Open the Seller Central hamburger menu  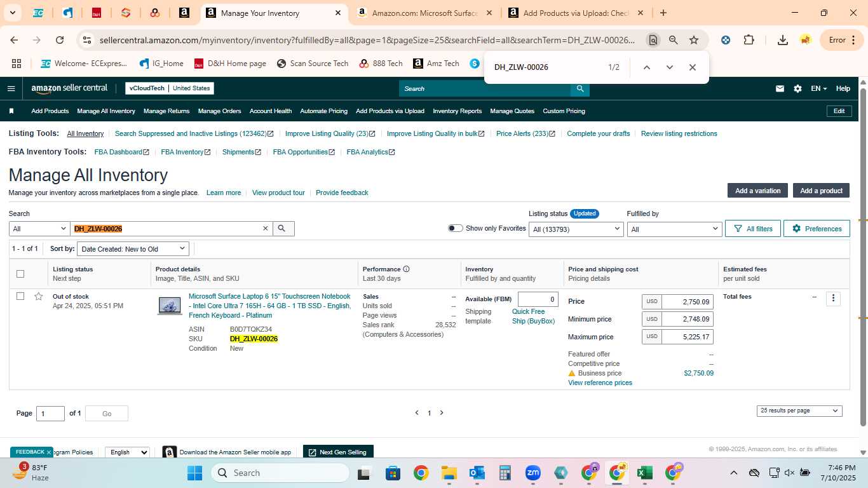[11, 88]
